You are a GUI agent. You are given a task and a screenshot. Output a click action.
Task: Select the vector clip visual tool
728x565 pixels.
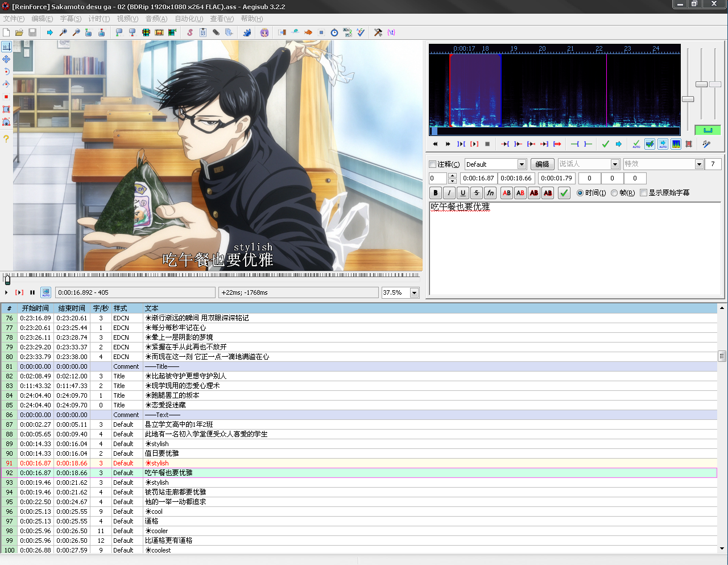click(x=6, y=122)
